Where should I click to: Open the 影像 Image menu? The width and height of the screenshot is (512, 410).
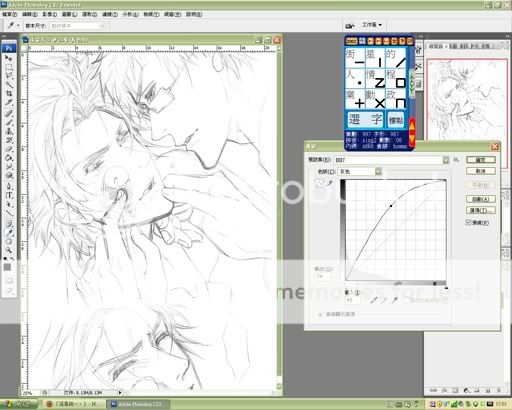[x=50, y=14]
